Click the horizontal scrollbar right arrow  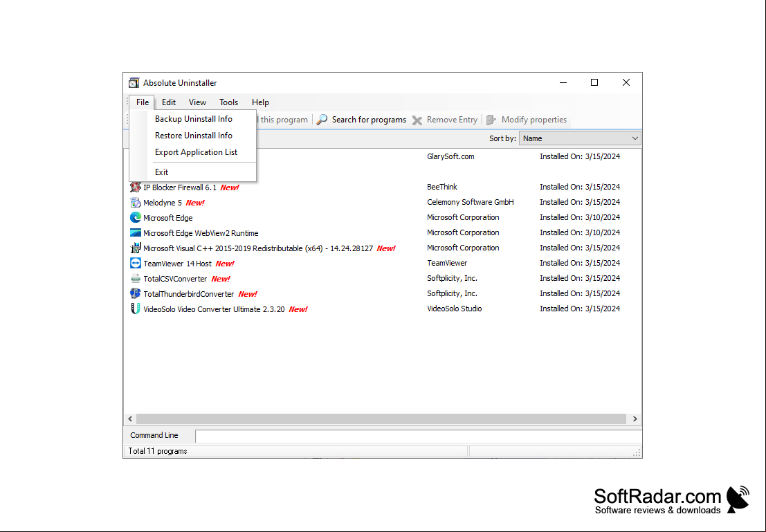(x=635, y=419)
